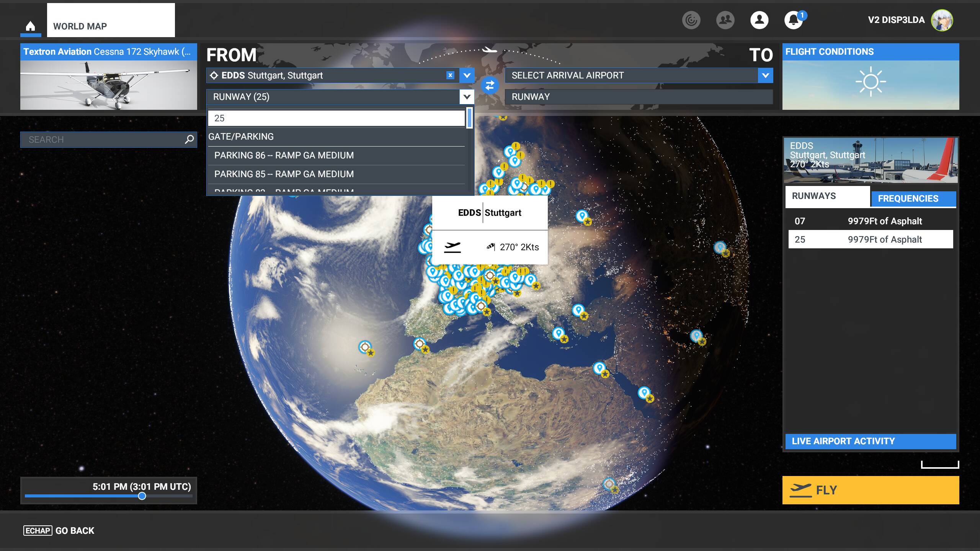Click the swirl activity icon in top bar
980x551 pixels.
tap(691, 20)
